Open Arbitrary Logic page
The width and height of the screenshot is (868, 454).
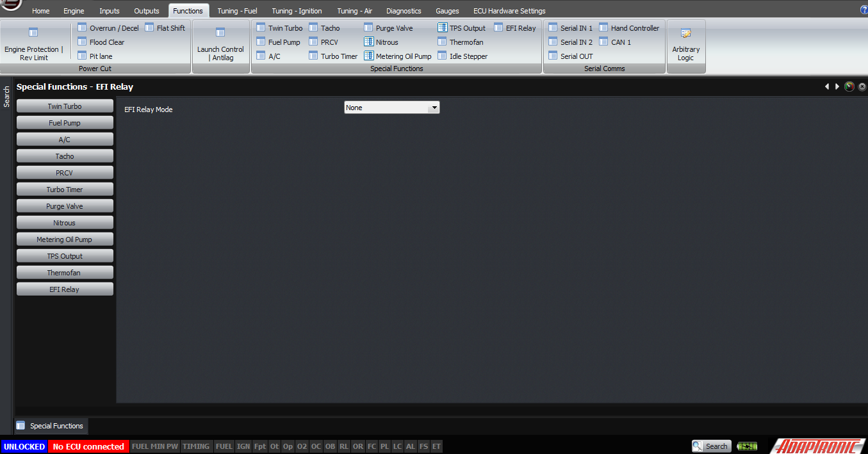click(x=686, y=45)
